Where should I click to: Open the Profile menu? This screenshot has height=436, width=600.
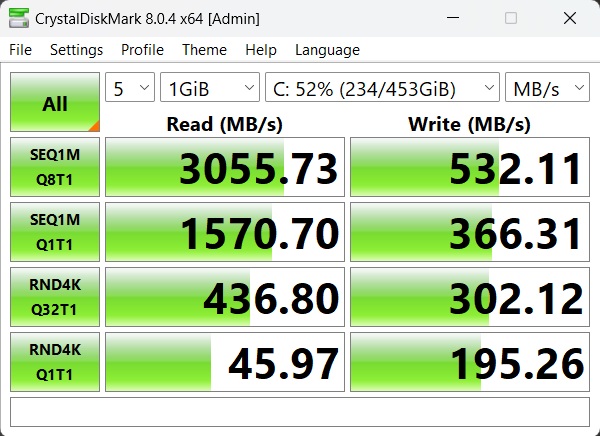(x=142, y=50)
